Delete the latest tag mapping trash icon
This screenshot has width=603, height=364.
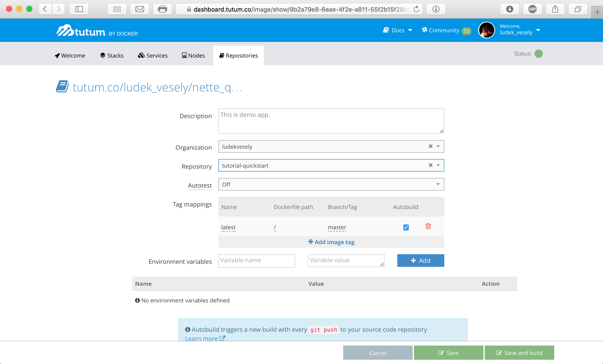pyautogui.click(x=428, y=226)
